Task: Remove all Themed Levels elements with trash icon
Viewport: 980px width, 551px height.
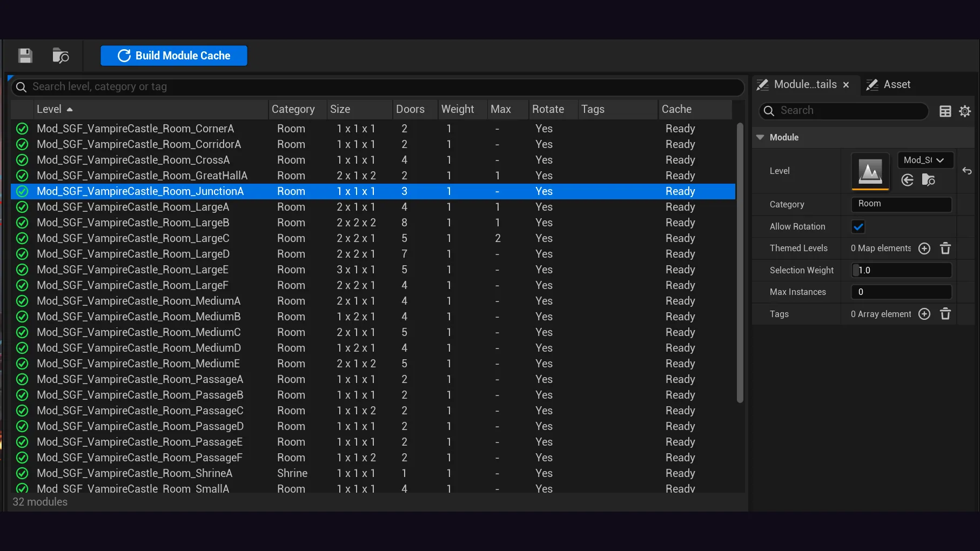Action: point(945,248)
